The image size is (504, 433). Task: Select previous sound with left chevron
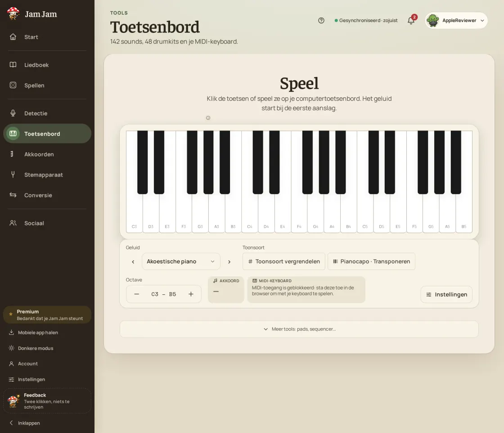coord(133,262)
